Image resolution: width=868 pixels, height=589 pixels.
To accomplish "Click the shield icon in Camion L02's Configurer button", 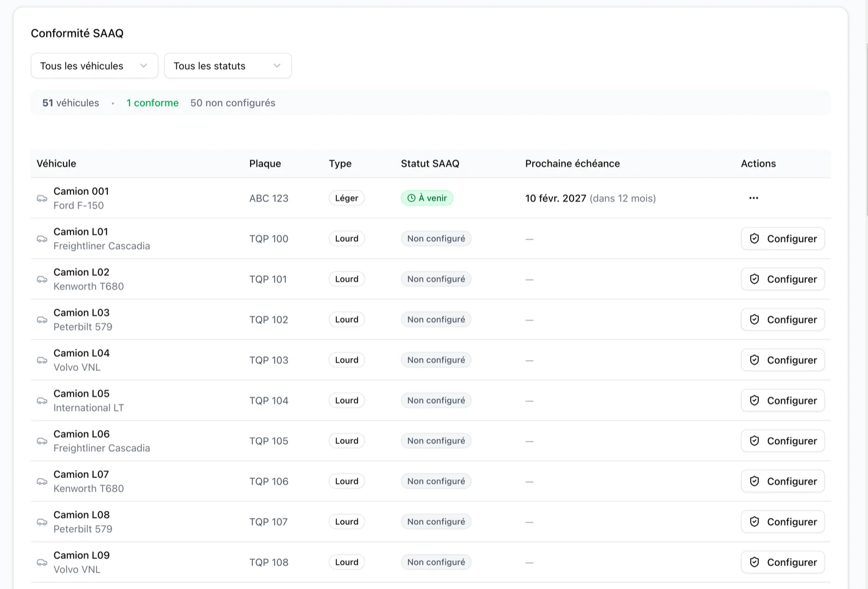I will [x=754, y=279].
